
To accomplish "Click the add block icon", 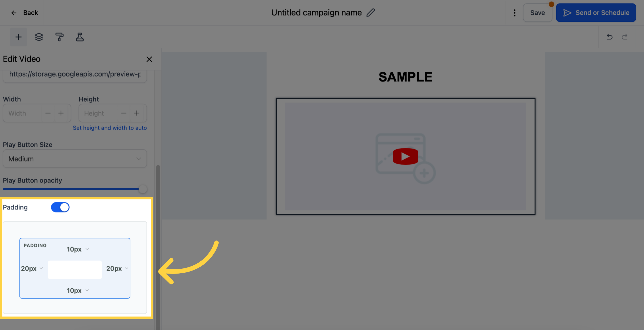I will pos(19,37).
